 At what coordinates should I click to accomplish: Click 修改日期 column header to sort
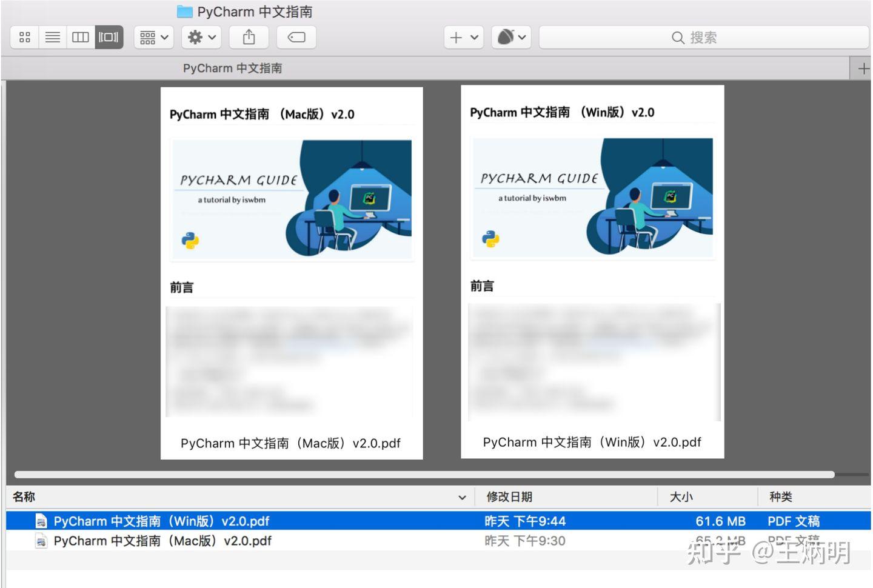(x=509, y=496)
